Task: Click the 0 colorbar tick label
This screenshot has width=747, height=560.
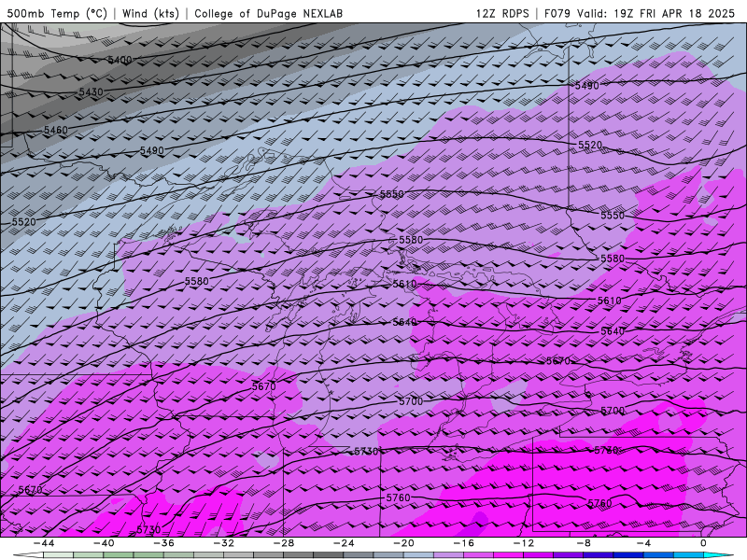Action: coord(703,543)
